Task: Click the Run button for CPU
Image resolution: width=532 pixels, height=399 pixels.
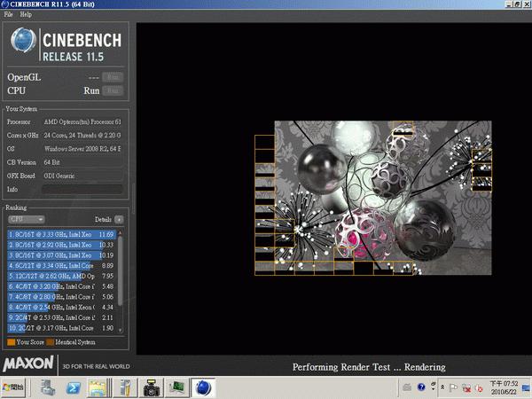Action: (113, 90)
